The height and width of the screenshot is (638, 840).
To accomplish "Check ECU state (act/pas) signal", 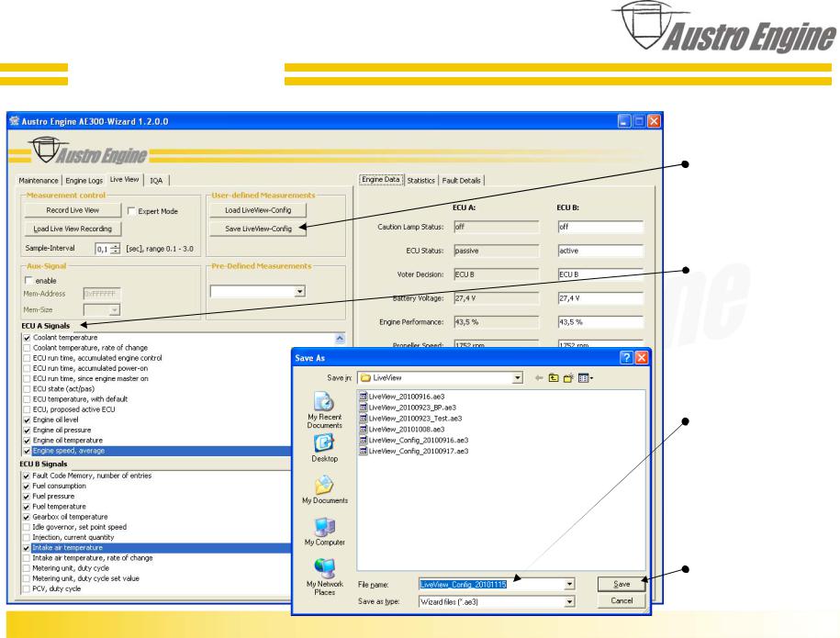I will 27,389.
